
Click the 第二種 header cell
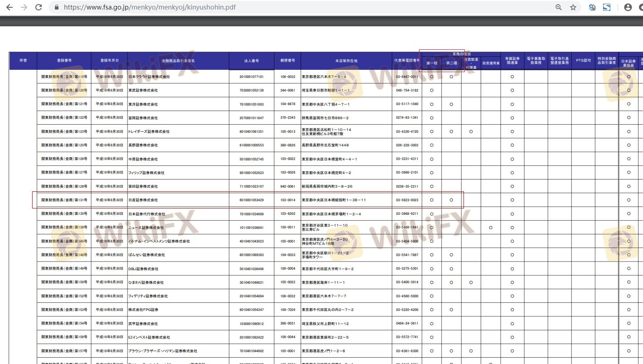coord(451,63)
